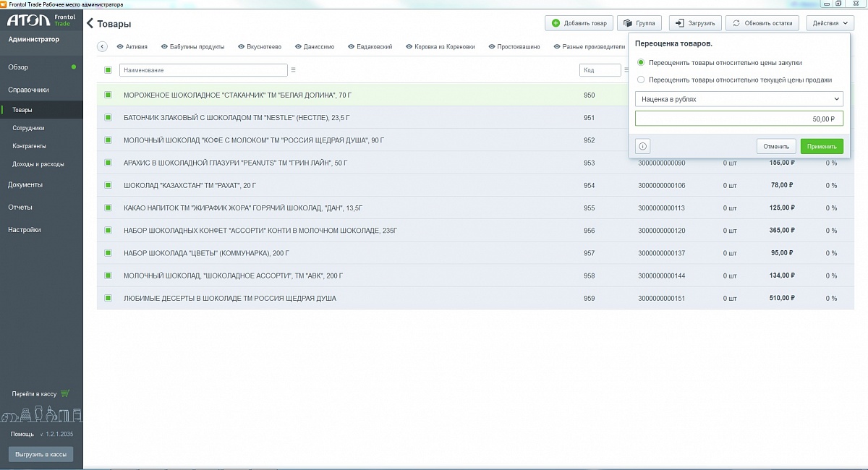Uncheck the МОЛОЧНЫЙ ШОКОЛАД КОФЕ С МОЛОКОМ checkbox
The image size is (868, 470).
coord(108,140)
